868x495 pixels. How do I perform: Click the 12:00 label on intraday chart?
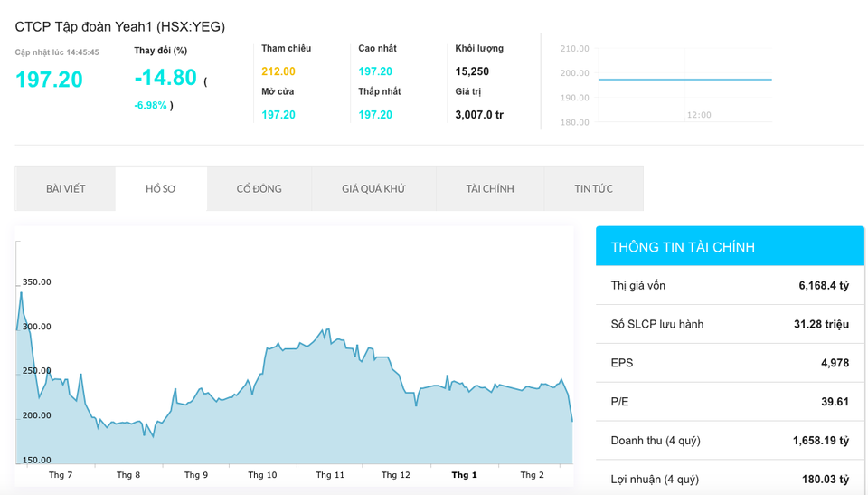pos(699,115)
